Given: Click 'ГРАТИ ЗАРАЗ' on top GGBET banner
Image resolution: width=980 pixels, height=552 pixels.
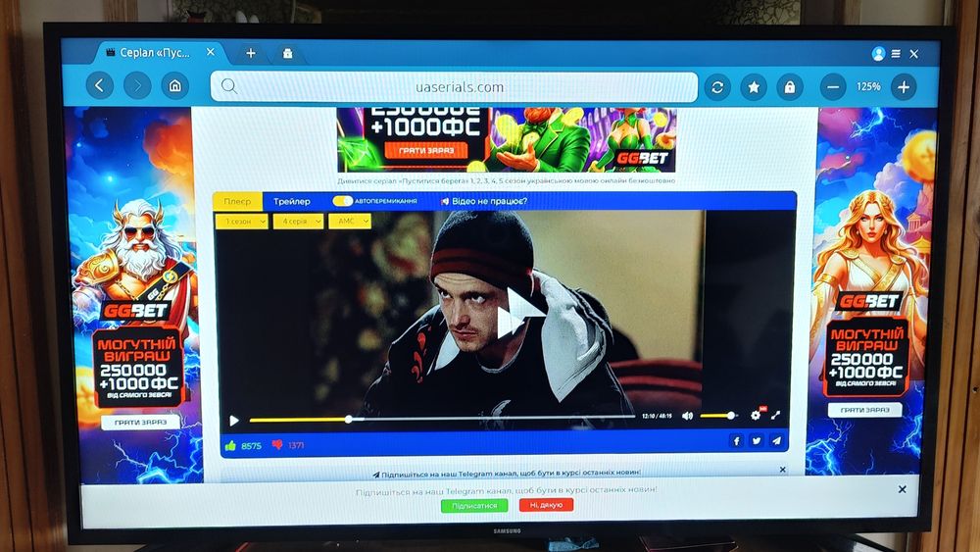Looking at the screenshot, I should pyautogui.click(x=426, y=151).
